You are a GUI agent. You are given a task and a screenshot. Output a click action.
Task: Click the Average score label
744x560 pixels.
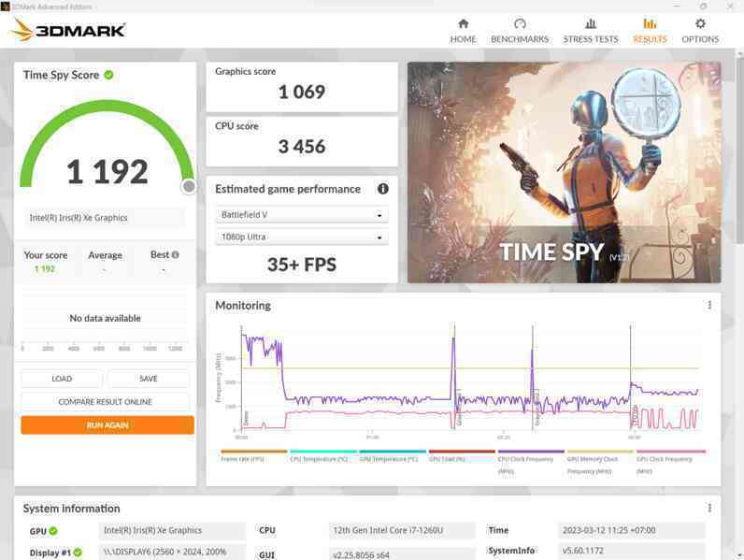(105, 255)
